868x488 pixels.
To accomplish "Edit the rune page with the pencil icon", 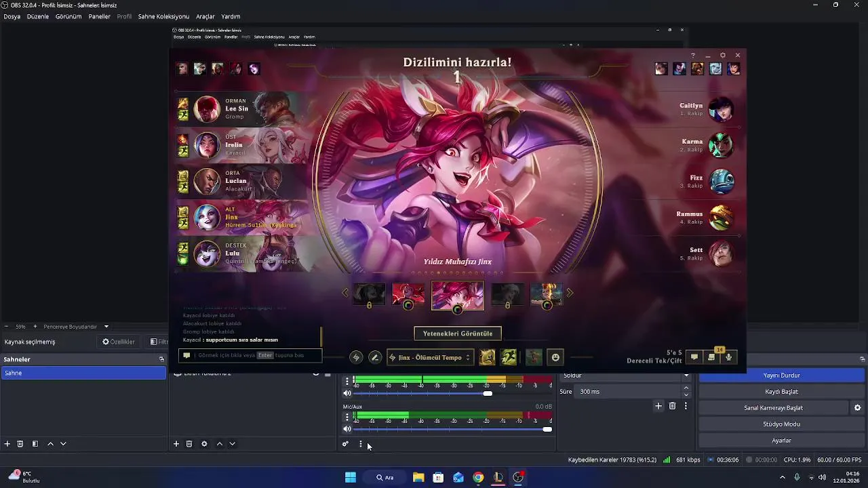I will click(374, 357).
